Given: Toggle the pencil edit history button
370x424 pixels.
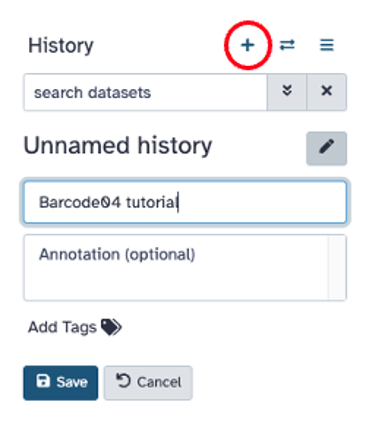Looking at the screenshot, I should (327, 148).
